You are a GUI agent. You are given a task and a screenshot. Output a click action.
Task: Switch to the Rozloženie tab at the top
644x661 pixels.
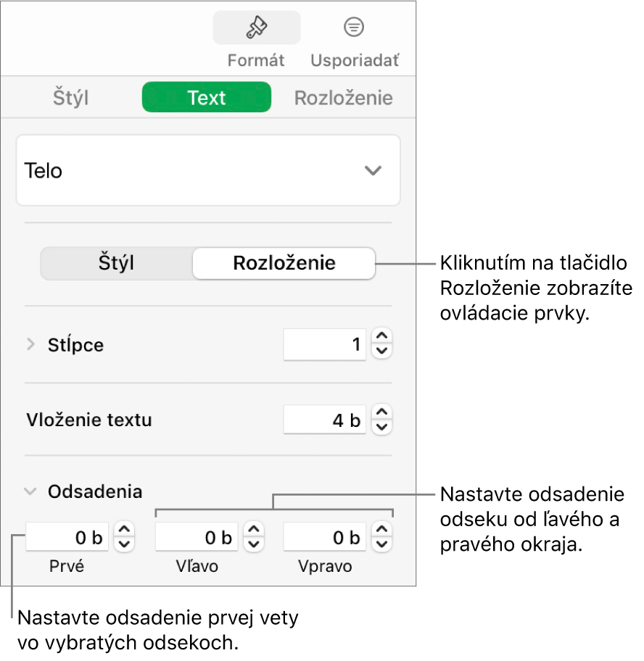click(x=343, y=96)
